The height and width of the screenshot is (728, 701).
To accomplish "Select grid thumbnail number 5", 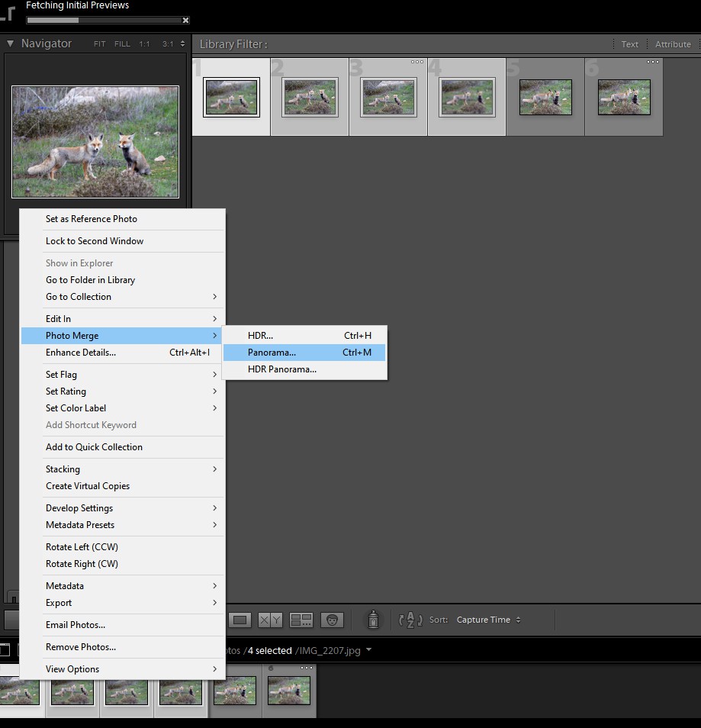I will pos(545,97).
